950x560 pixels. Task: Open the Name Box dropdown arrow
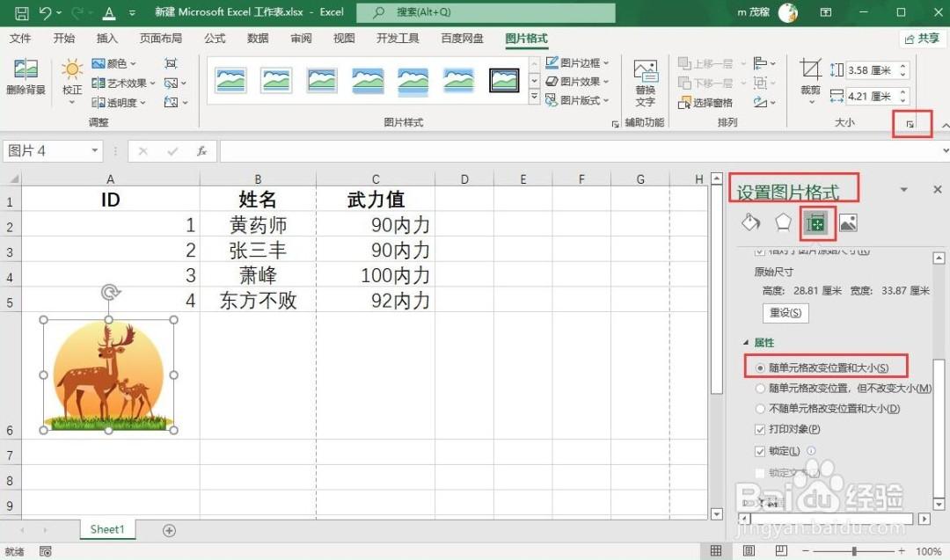pos(95,150)
